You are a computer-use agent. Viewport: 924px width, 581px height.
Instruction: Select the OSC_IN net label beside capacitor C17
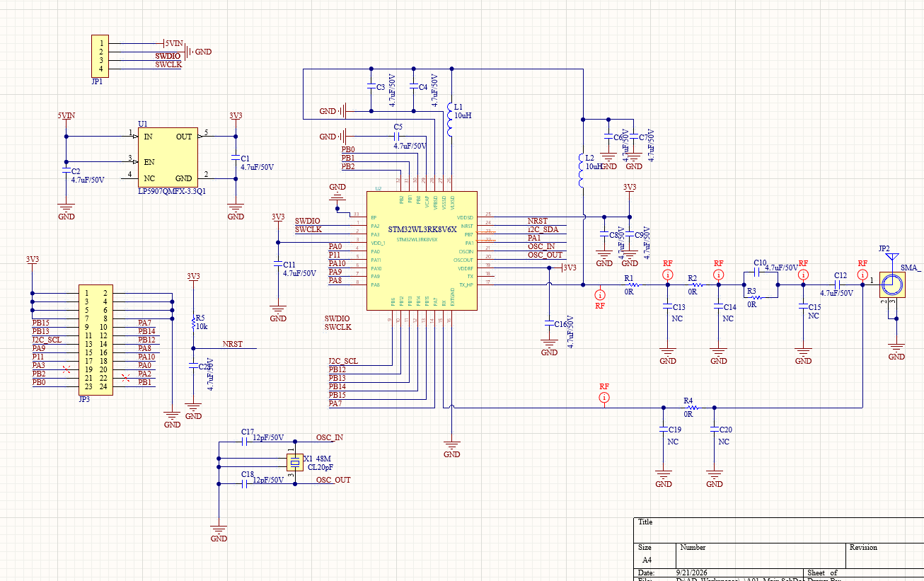pyautogui.click(x=330, y=437)
